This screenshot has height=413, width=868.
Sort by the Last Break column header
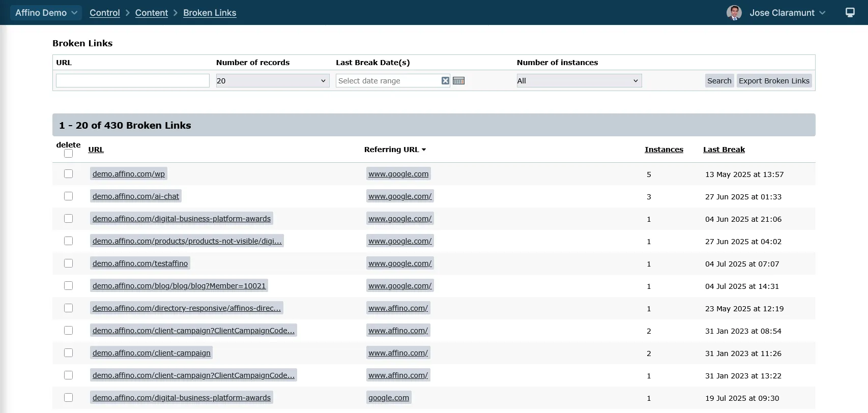[724, 150]
